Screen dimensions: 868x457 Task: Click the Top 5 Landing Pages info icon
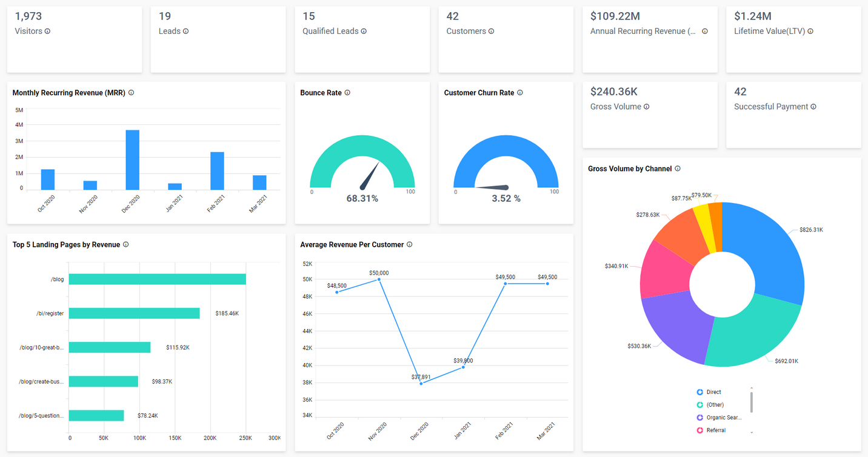tap(125, 244)
